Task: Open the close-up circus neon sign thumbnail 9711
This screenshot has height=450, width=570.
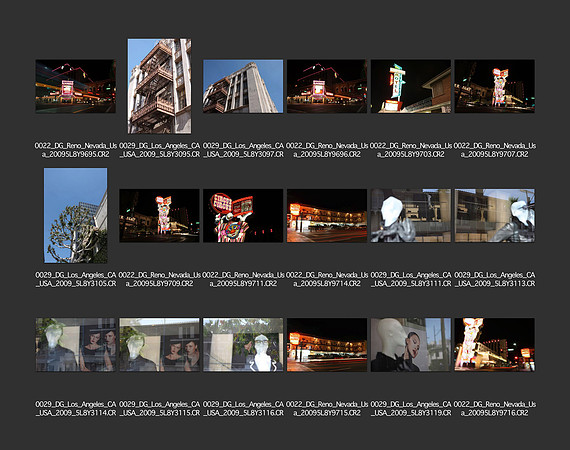Action: click(243, 216)
